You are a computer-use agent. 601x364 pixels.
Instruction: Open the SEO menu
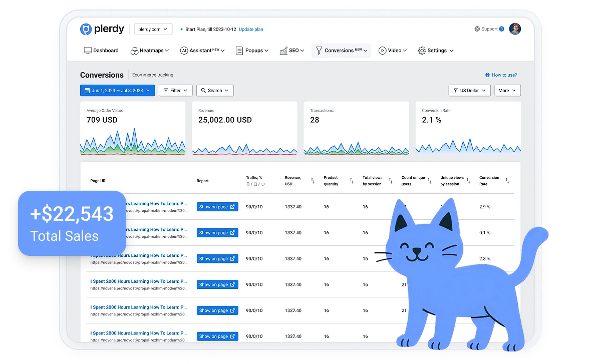292,51
